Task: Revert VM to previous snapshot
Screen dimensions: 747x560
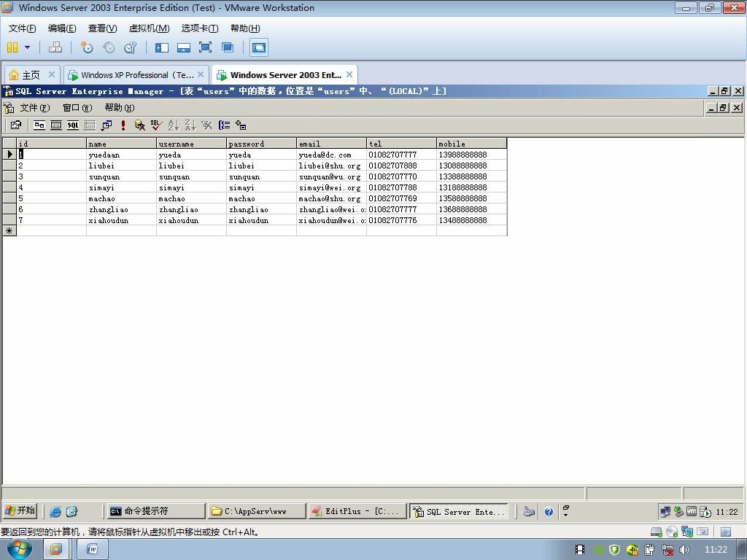Action: [x=109, y=47]
